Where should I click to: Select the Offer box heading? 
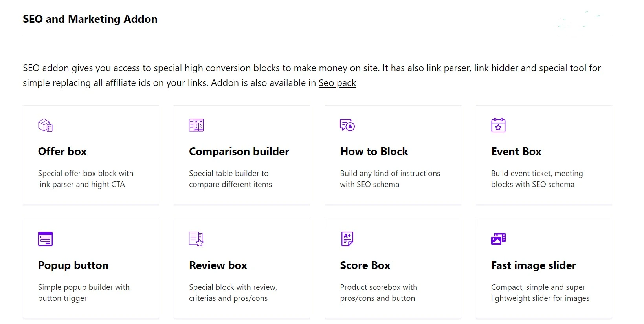[62, 152]
